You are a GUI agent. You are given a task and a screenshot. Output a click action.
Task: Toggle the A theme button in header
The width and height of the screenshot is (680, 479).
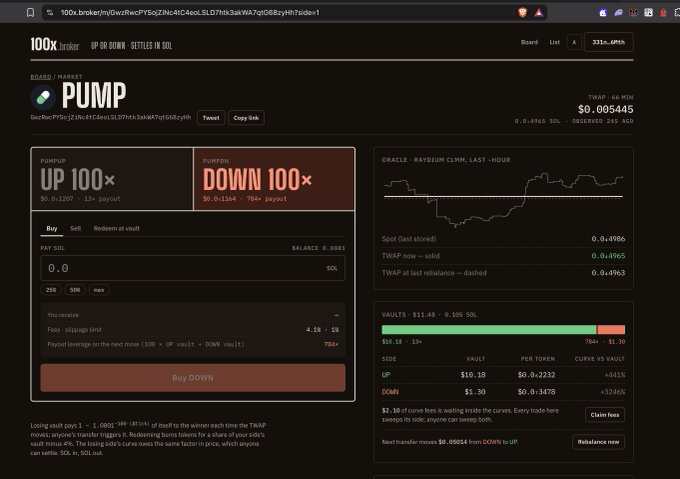click(574, 42)
